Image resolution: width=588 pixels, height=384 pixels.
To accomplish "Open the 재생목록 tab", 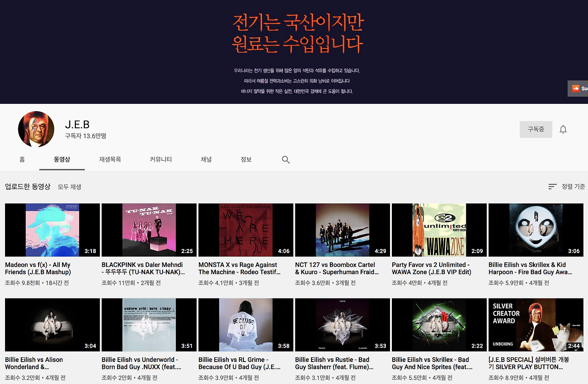I will 110,159.
